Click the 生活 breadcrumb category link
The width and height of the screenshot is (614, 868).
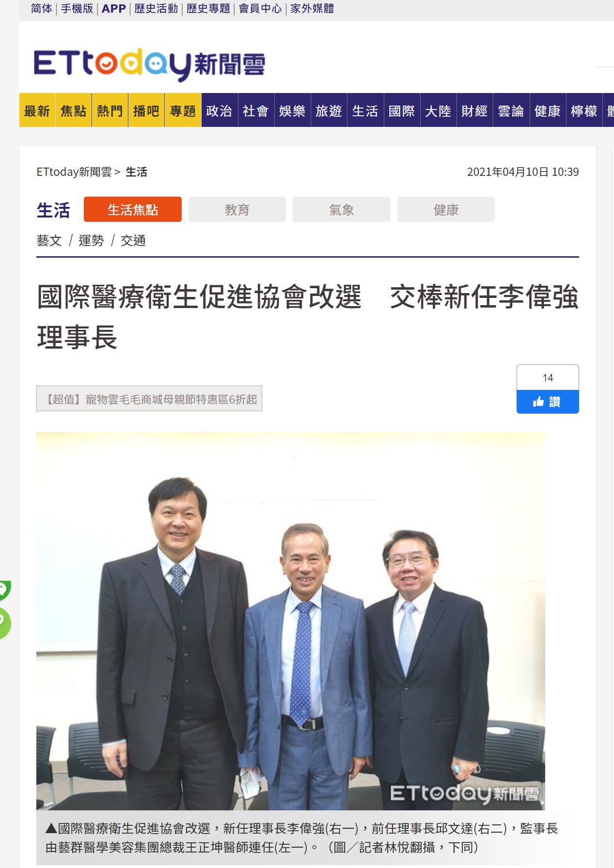pos(136,172)
